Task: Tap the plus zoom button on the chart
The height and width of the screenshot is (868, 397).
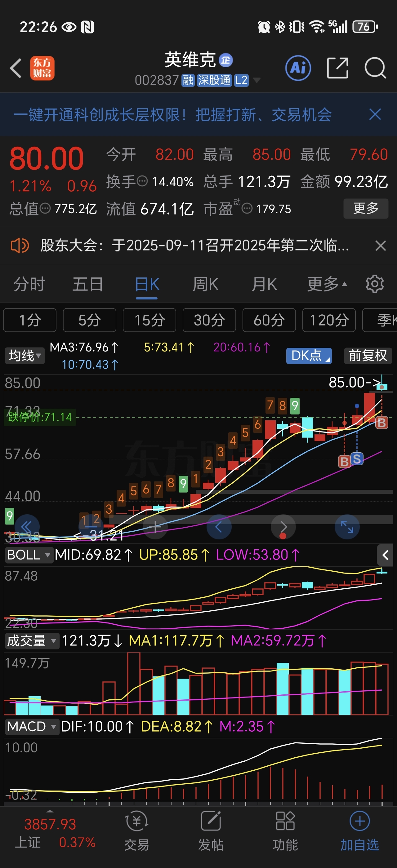Action: point(155,527)
